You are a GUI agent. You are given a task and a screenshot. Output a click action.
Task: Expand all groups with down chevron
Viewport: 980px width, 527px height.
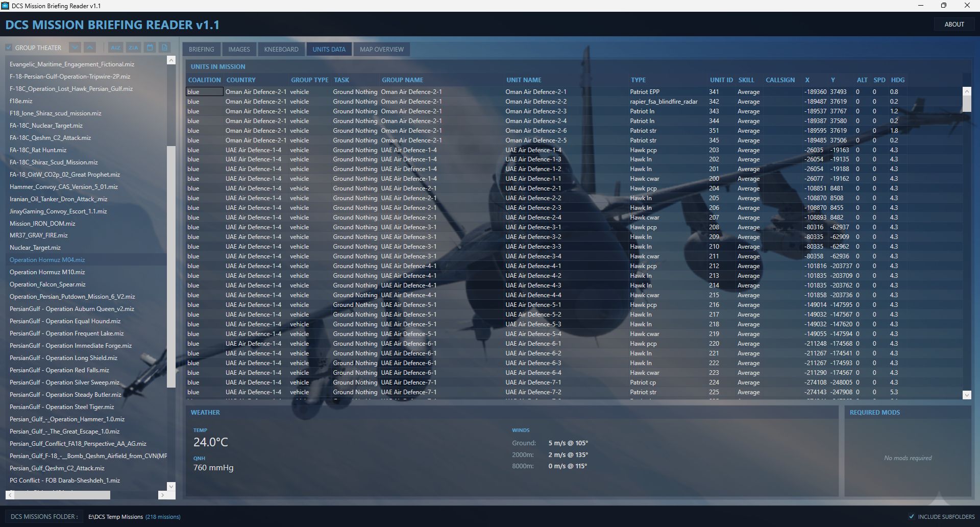tap(75, 47)
